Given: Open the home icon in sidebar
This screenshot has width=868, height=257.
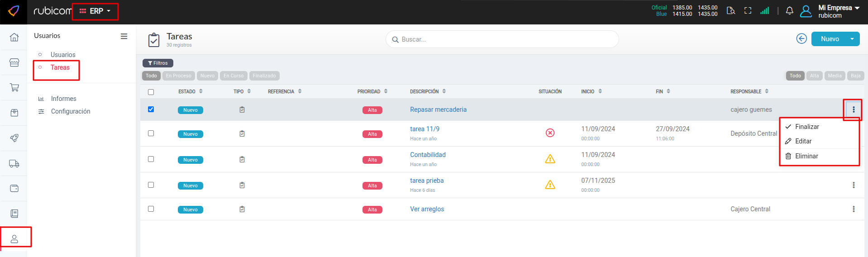Looking at the screenshot, I should (x=14, y=37).
